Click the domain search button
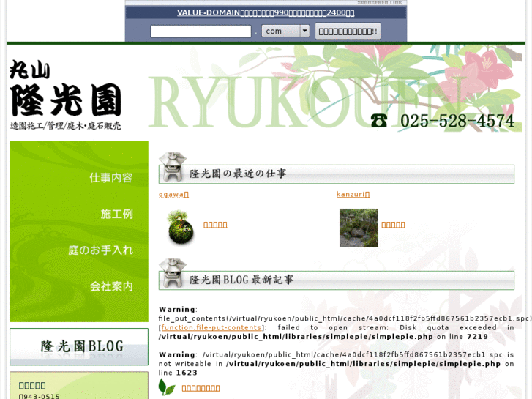532x399 pixels. pos(348,31)
